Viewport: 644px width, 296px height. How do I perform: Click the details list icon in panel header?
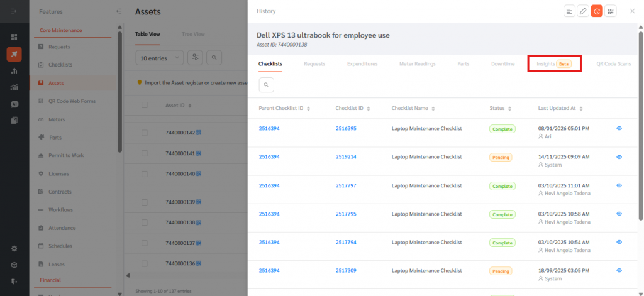(569, 11)
